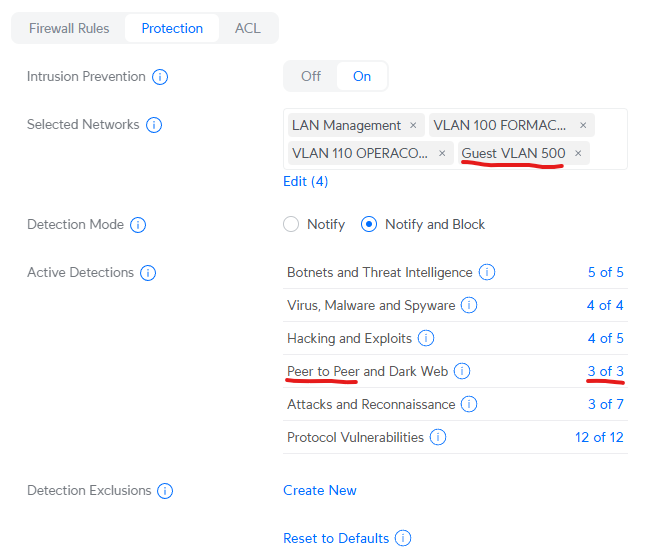Select the Notify detection mode
Viewport: 661px width, 556px height.
click(291, 225)
